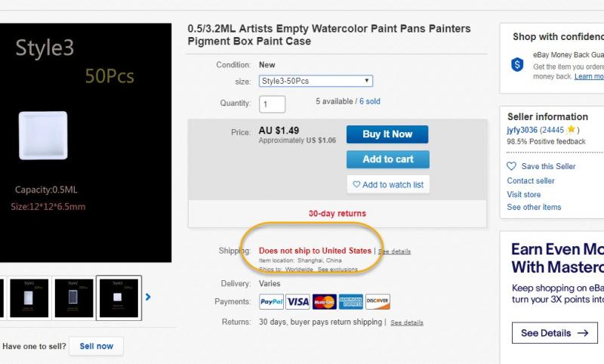The height and width of the screenshot is (364, 604).
Task: Click the Mastercard logo icon
Action: [325, 301]
